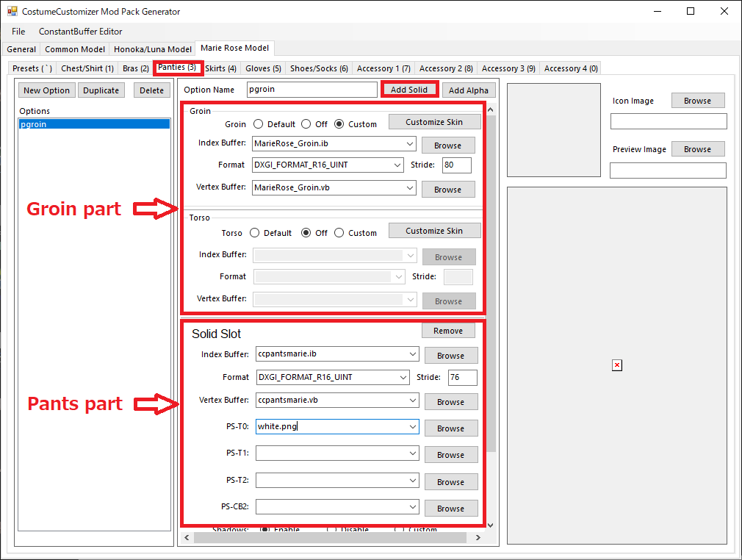Click the Add Solid button

(x=409, y=90)
